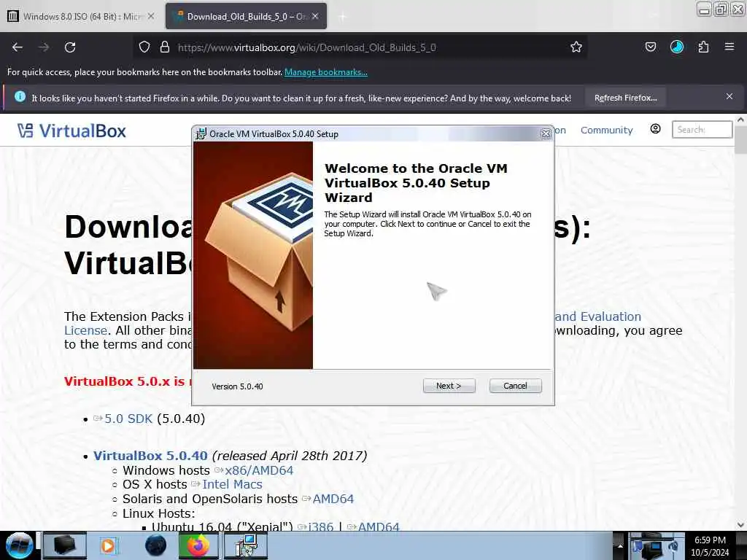Click the taskbar clock showing 6:59 PM
Screen dimensions: 747x560
click(x=710, y=546)
